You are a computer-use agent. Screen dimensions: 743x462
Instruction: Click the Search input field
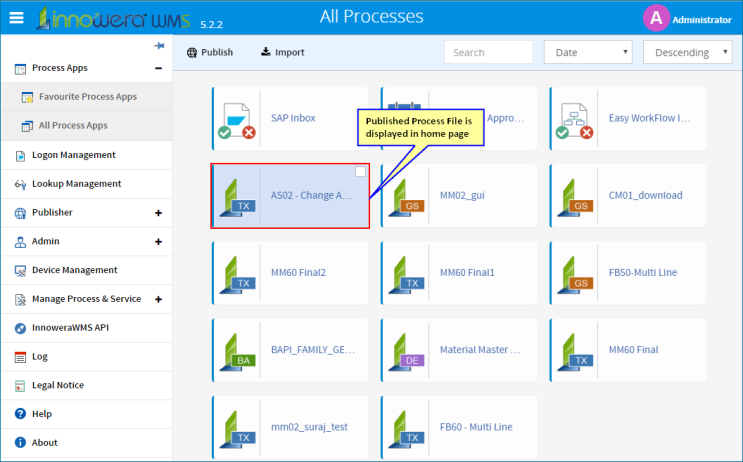click(x=489, y=52)
